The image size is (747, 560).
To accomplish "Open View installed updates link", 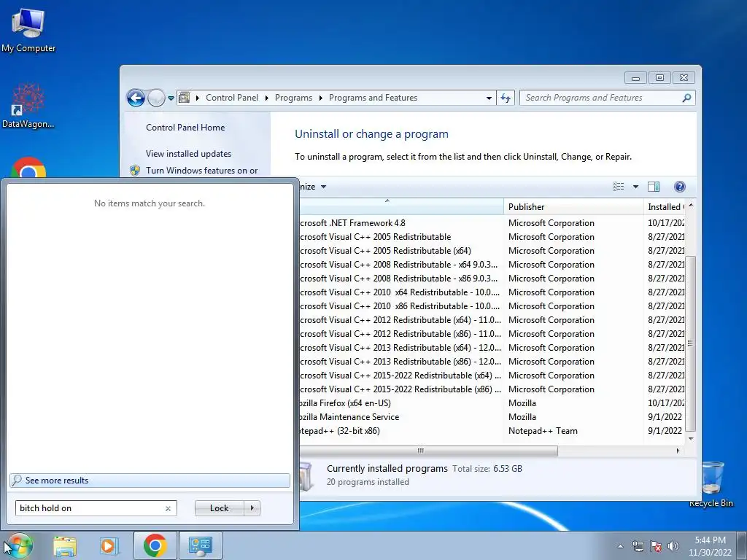I will (188, 154).
